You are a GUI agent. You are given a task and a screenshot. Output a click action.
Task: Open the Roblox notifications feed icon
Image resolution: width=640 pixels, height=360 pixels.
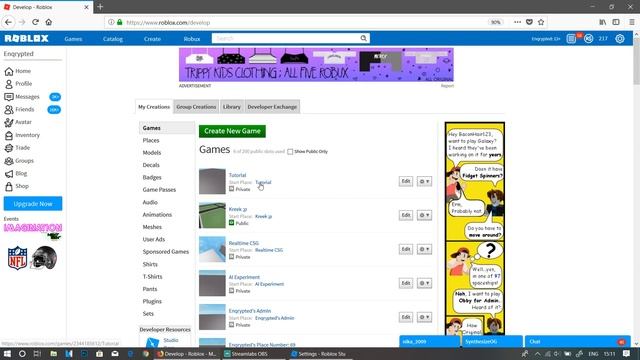point(571,38)
